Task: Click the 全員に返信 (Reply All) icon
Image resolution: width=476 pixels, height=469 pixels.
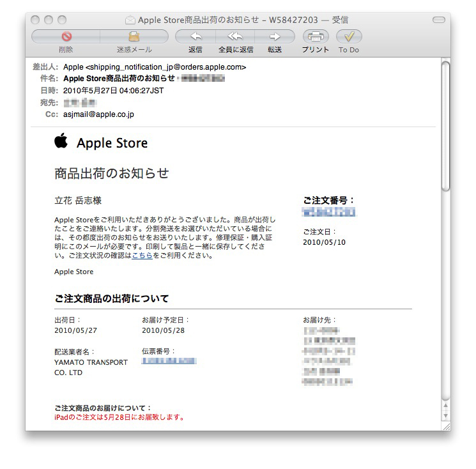Action: coord(235,36)
